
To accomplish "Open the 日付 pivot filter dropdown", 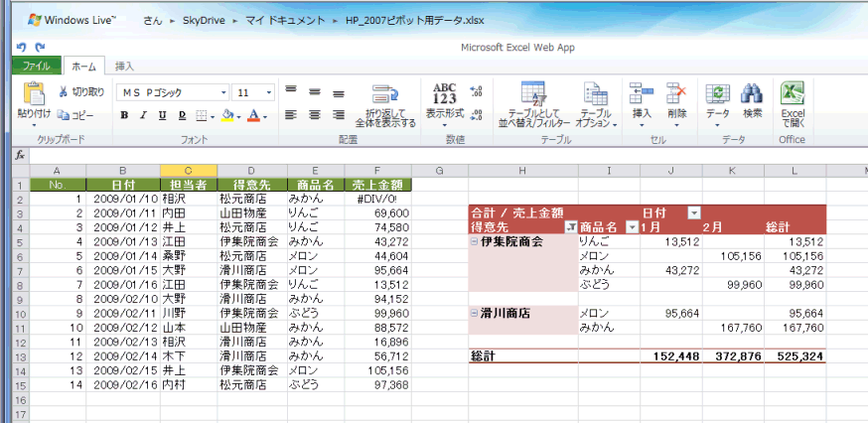I will tap(693, 212).
